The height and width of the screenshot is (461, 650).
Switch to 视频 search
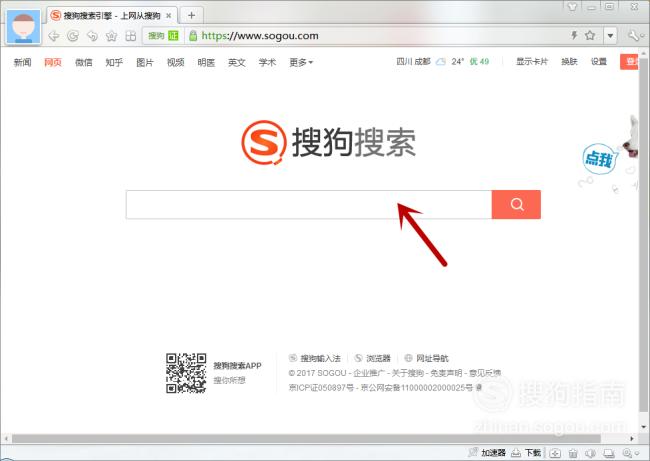click(175, 63)
